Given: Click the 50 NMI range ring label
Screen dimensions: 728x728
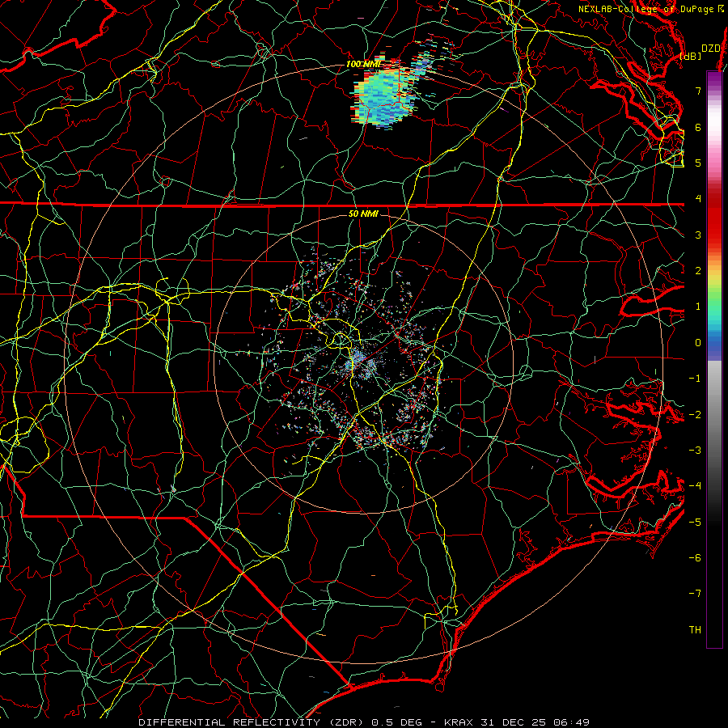Looking at the screenshot, I should [x=362, y=214].
